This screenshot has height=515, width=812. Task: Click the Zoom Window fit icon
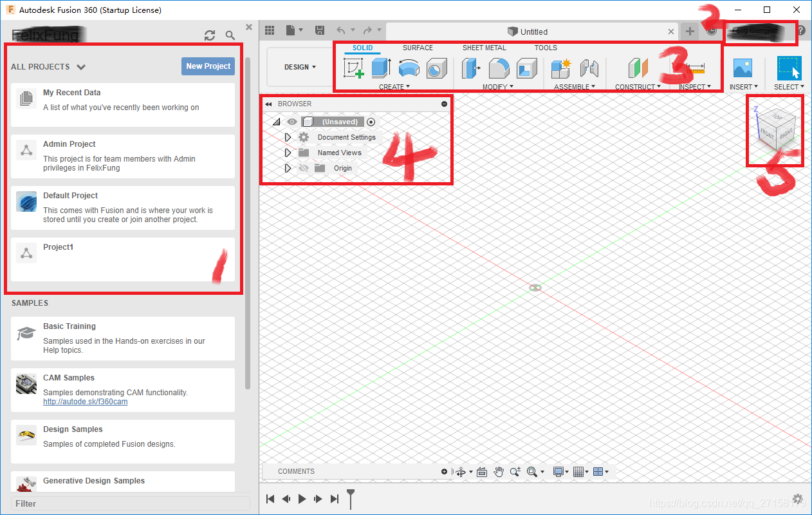click(x=532, y=472)
